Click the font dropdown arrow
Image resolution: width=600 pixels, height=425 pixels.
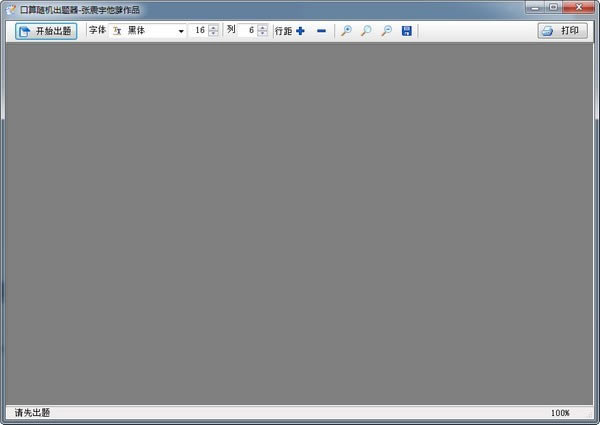(181, 31)
